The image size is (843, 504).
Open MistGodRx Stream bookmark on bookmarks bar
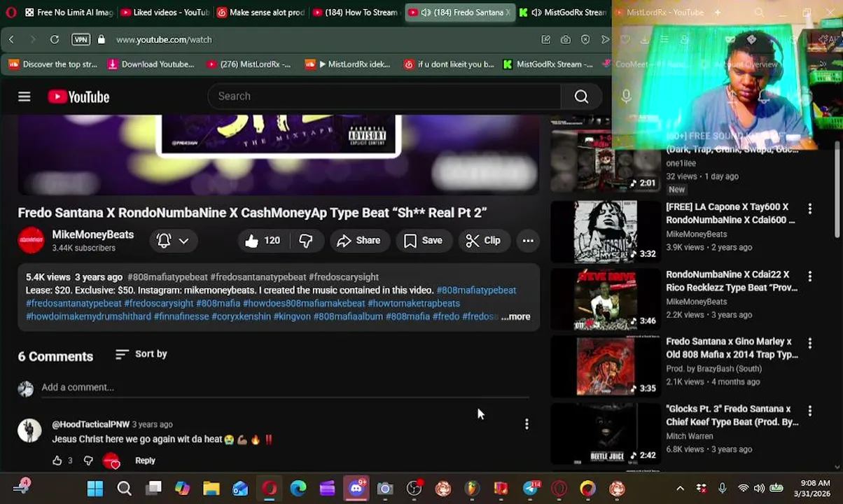[x=548, y=64]
